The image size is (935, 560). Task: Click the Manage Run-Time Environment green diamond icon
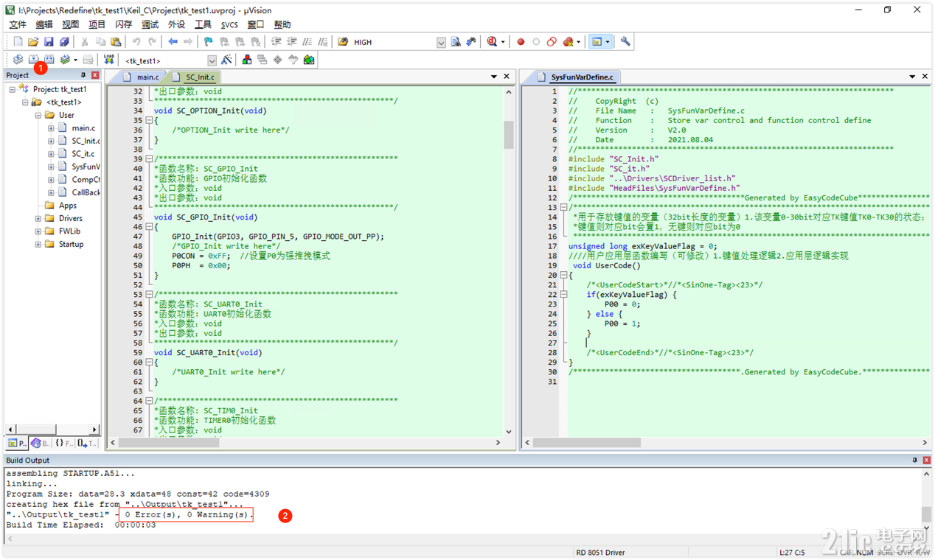tap(277, 60)
